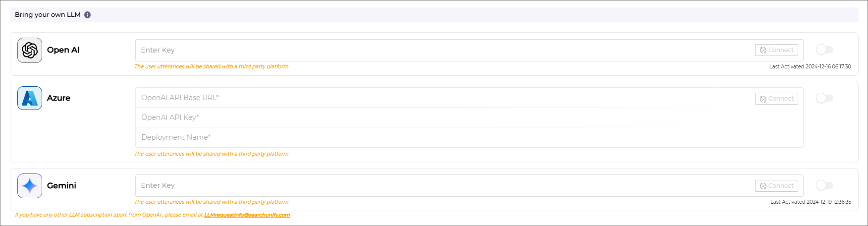Click the Open AI provider label
Screen dimensions: 868x226
63,50
